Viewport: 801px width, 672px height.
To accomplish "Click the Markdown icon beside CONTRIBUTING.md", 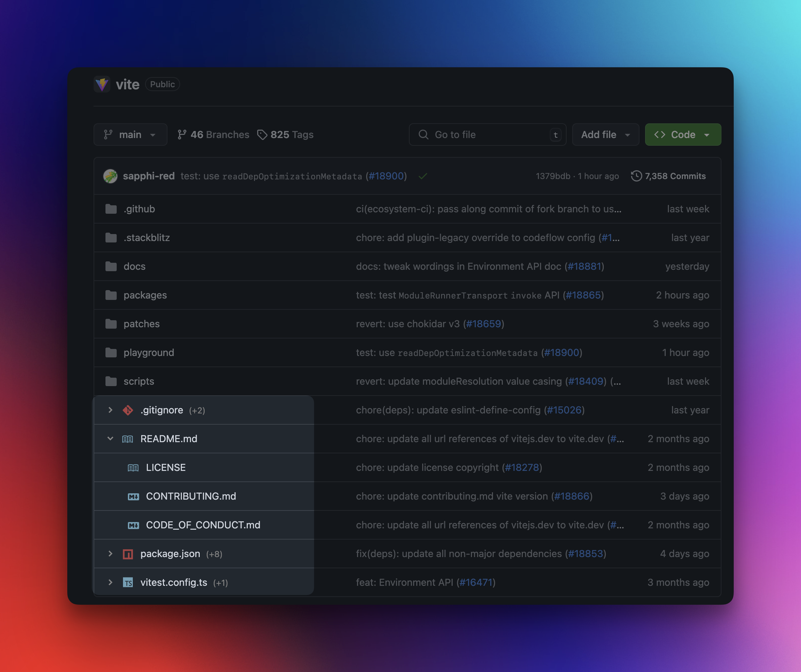I will (x=133, y=496).
